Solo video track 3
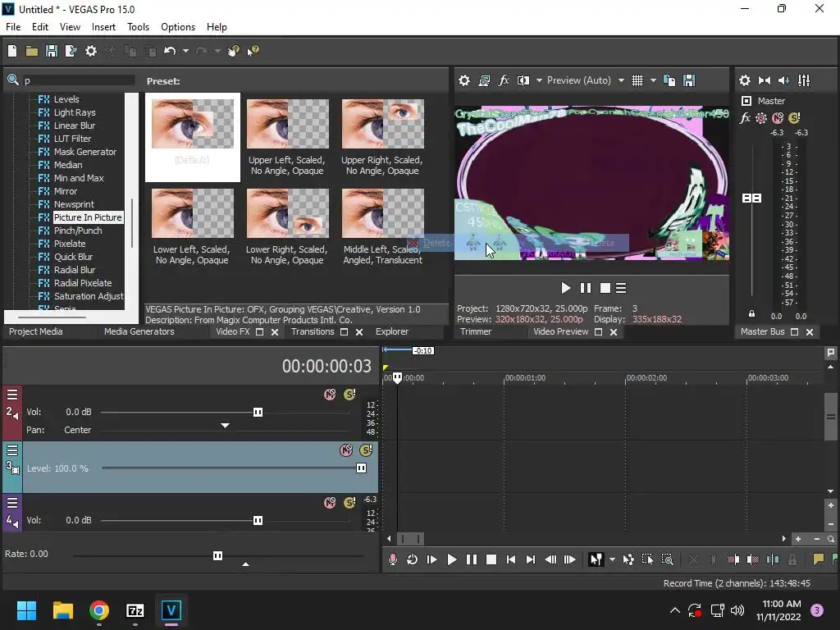840x630 pixels. pos(366,450)
